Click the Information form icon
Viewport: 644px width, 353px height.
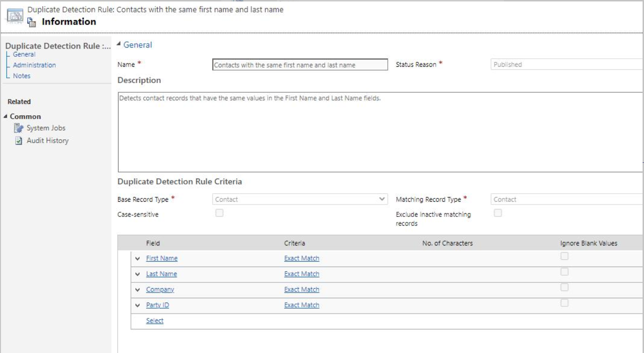32,22
